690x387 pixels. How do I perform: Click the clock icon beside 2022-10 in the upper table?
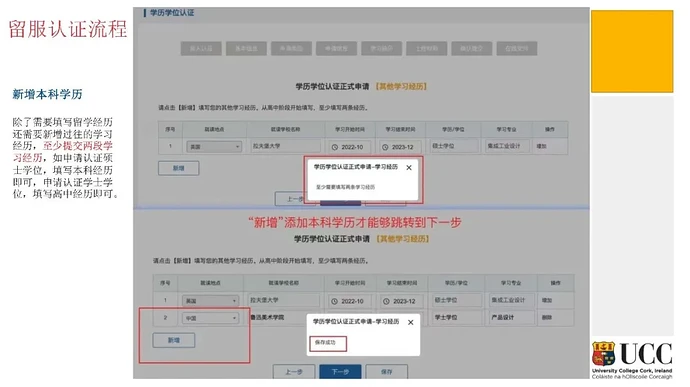(x=334, y=147)
